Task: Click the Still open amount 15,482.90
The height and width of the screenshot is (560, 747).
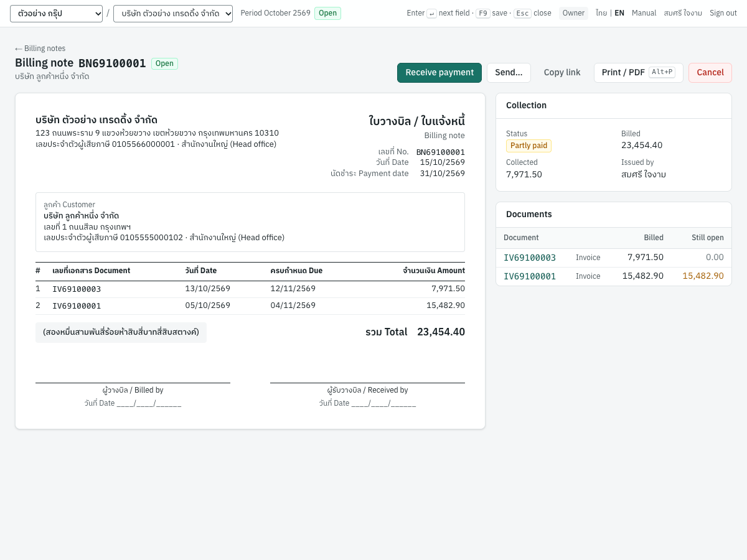Action: tap(703, 276)
